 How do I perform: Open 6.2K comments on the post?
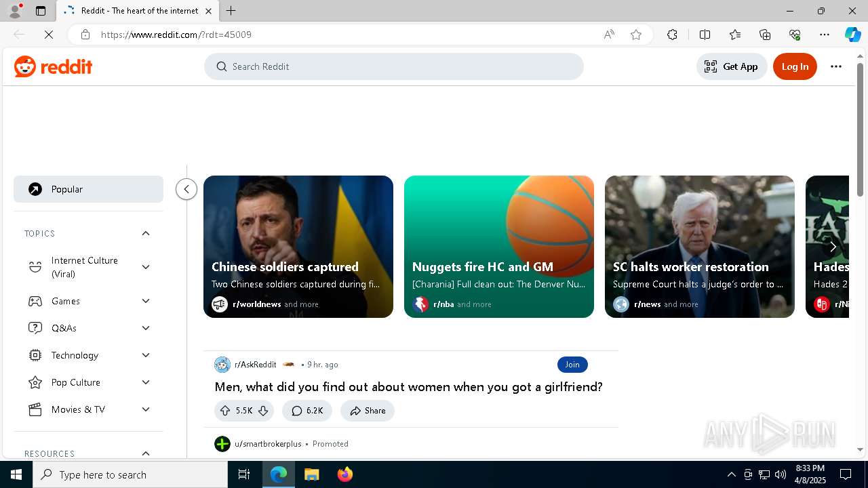click(x=307, y=411)
